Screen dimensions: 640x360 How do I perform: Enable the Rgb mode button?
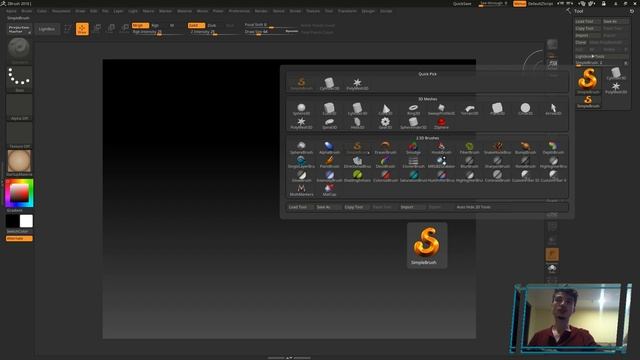point(155,25)
